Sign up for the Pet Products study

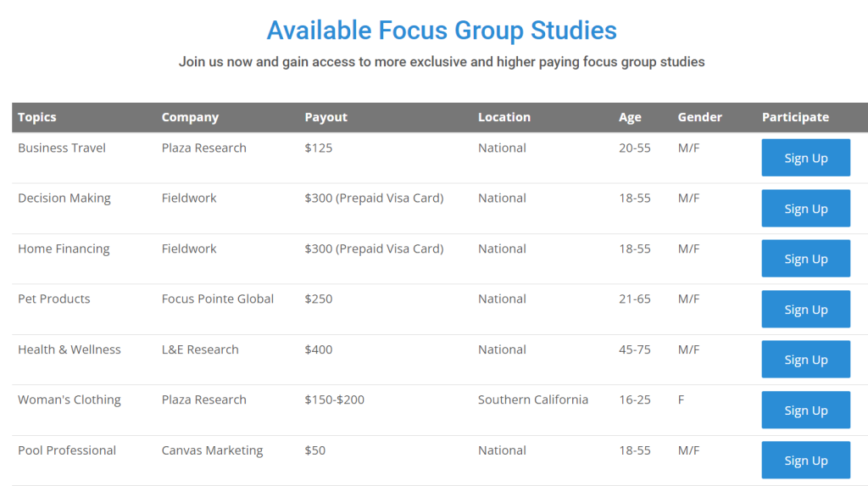pos(805,309)
